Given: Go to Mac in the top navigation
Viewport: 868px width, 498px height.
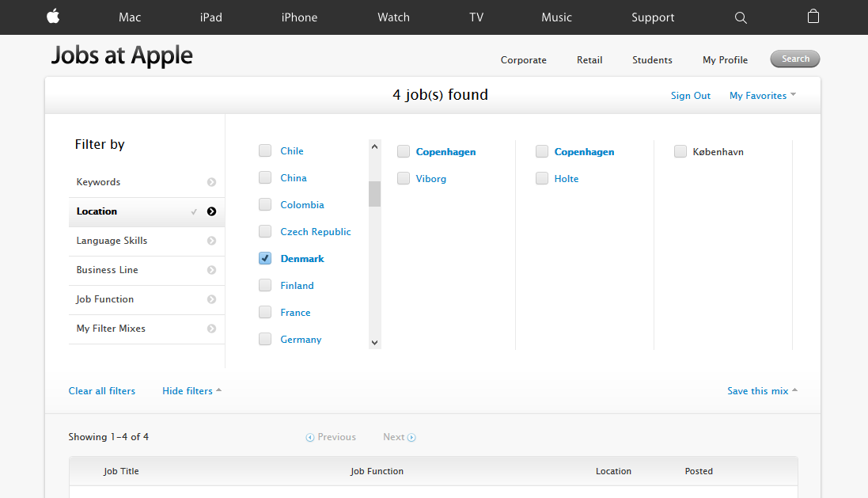Looking at the screenshot, I should (130, 17).
